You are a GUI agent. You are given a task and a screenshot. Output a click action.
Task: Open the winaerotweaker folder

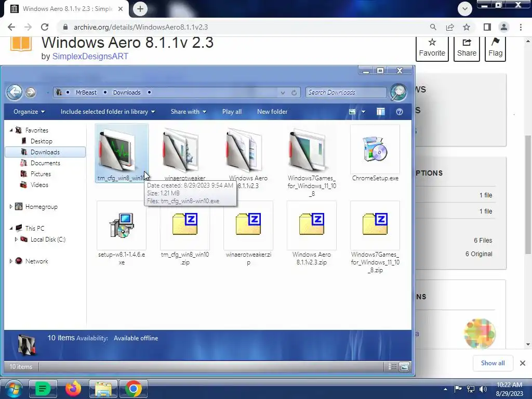click(184, 153)
